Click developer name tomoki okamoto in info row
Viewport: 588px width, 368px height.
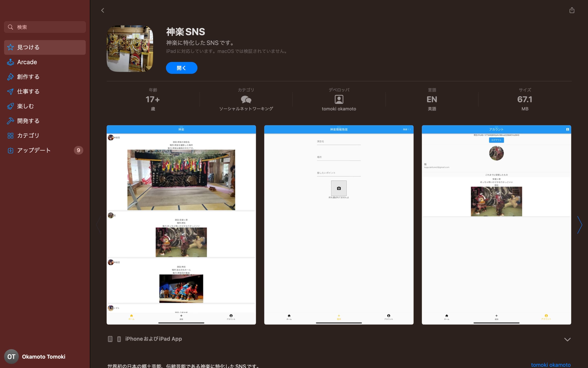pyautogui.click(x=339, y=109)
